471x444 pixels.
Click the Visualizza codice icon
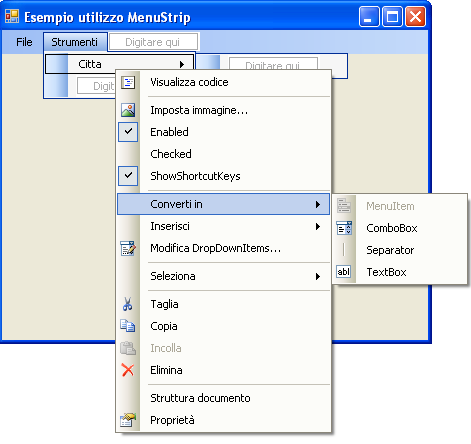click(128, 82)
